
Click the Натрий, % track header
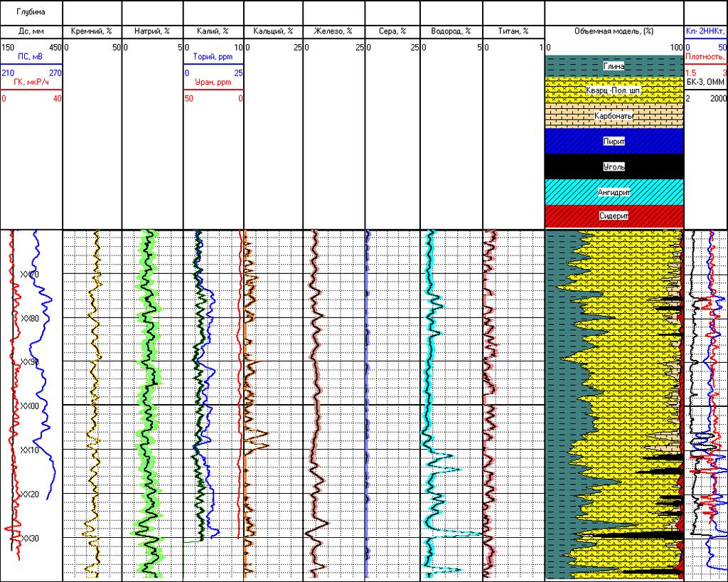152,31
